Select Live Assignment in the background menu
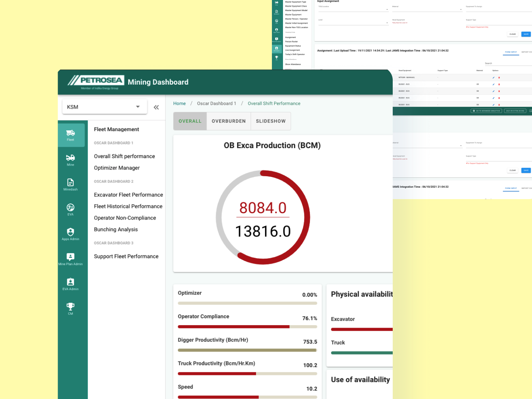 tap(293, 50)
